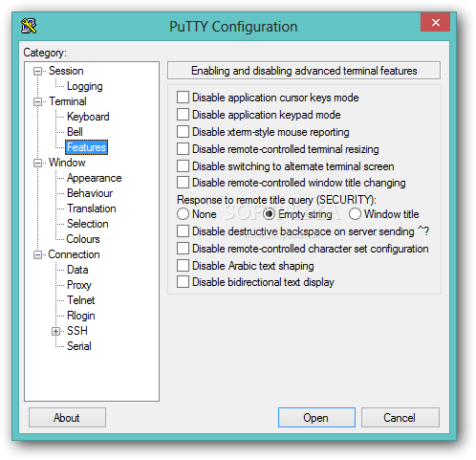Open the Keyboard settings category

[x=88, y=117]
